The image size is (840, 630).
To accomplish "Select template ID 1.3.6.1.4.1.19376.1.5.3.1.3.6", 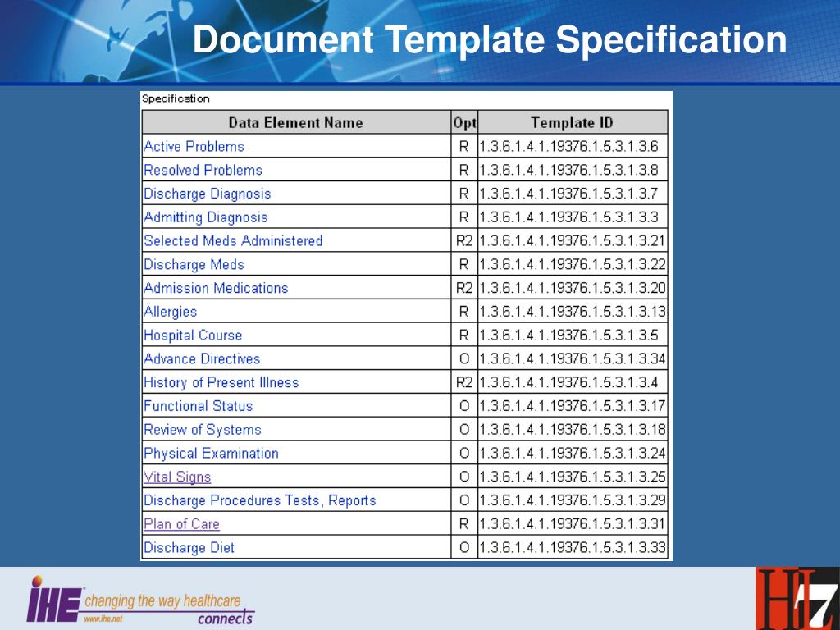I will (x=568, y=146).
